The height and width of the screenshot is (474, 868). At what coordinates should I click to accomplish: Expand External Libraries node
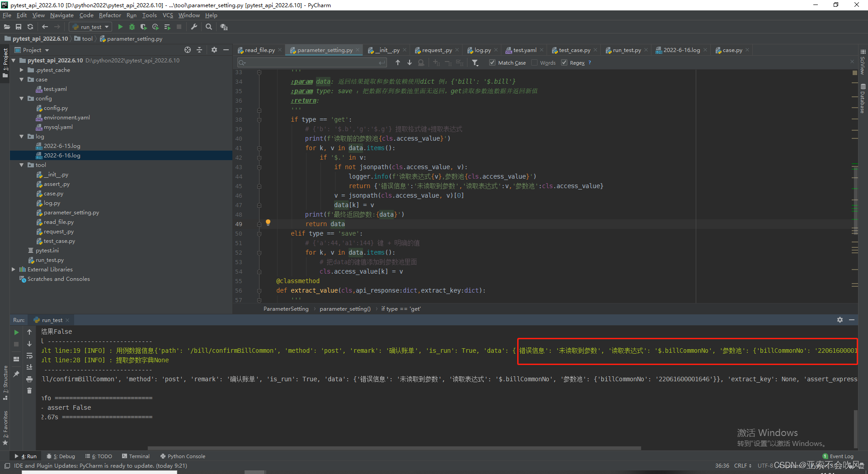(14, 270)
